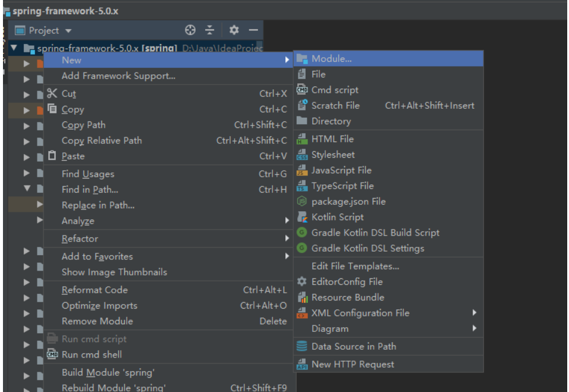This screenshot has height=392, width=569.
Task: Expand the XML Configuration File submenu
Action: tap(474, 313)
